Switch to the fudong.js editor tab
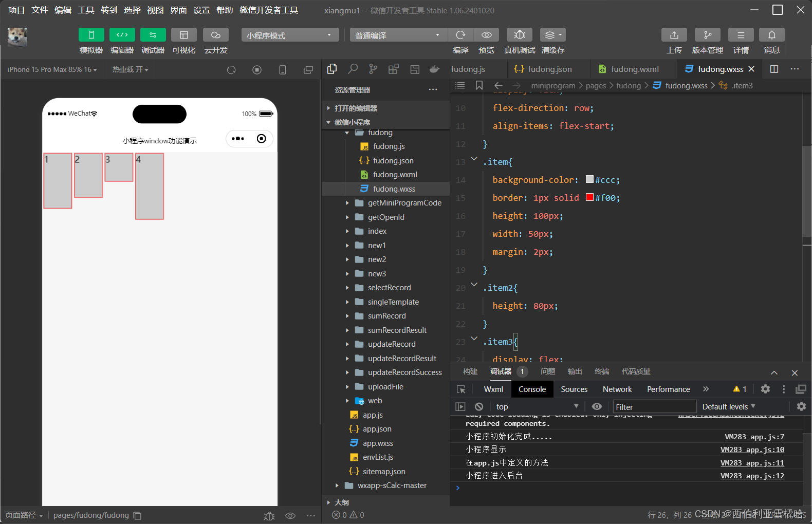The image size is (812, 524). coord(468,69)
